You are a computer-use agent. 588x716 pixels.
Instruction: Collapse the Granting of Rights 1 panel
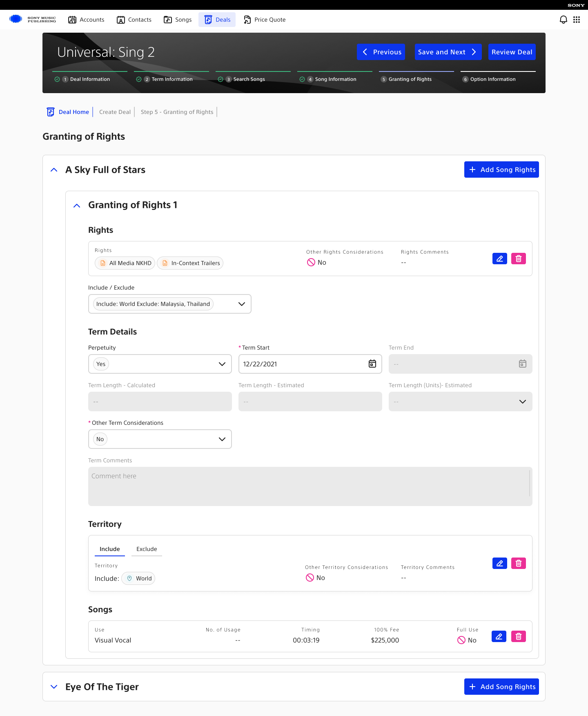[77, 205]
